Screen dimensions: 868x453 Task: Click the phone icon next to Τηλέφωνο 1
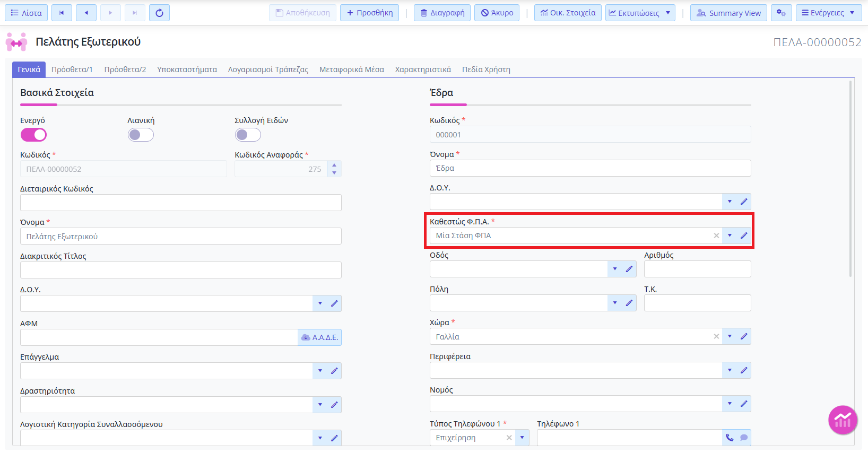pos(730,438)
